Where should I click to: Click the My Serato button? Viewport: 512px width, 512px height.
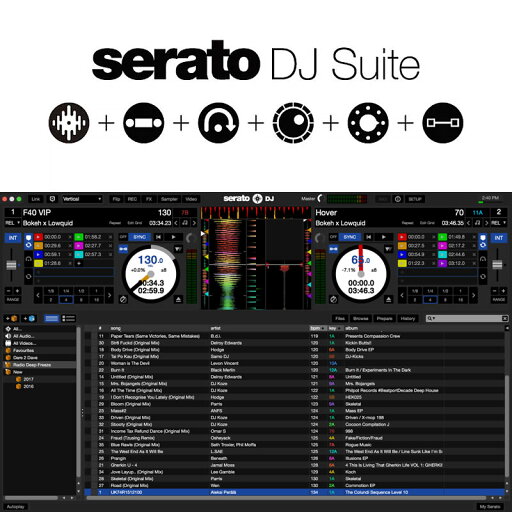click(x=490, y=507)
